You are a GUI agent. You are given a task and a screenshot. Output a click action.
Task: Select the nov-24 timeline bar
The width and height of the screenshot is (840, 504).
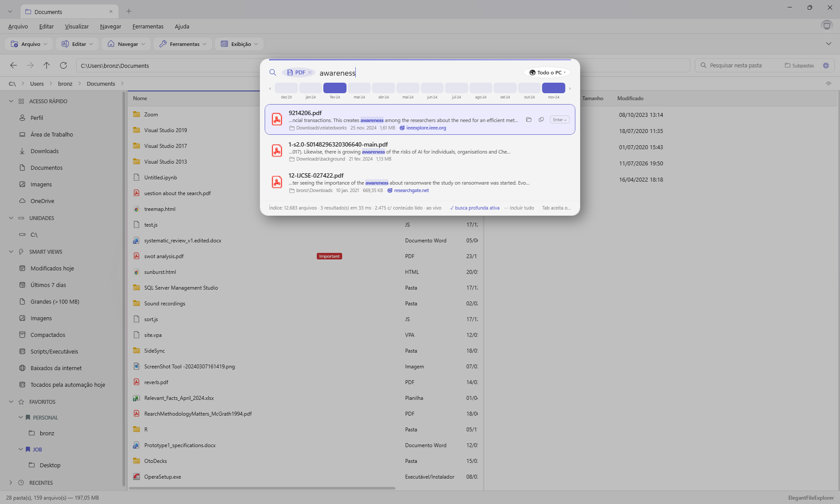553,88
